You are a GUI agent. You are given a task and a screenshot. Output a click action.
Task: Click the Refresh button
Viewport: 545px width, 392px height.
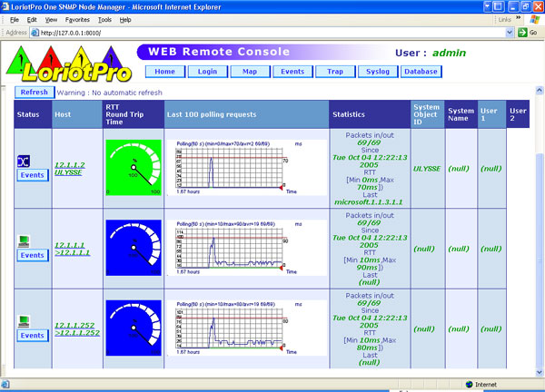pyautogui.click(x=35, y=93)
